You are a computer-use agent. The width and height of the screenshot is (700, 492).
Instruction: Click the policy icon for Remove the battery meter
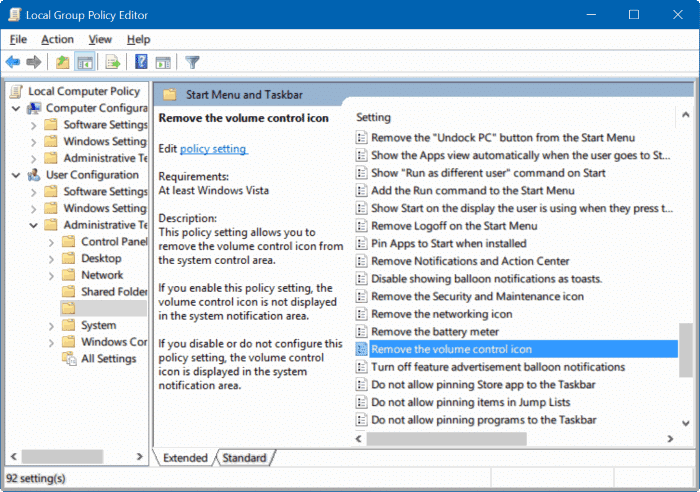361,332
